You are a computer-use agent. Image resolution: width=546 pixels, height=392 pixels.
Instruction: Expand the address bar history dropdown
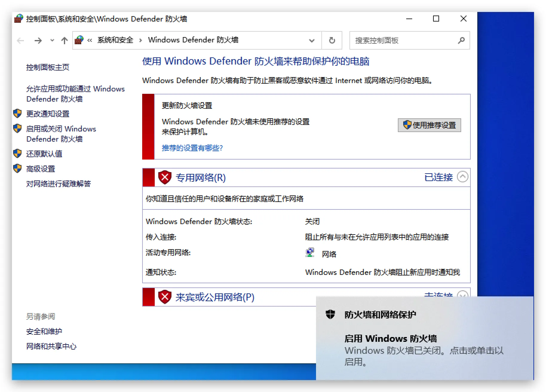click(312, 40)
